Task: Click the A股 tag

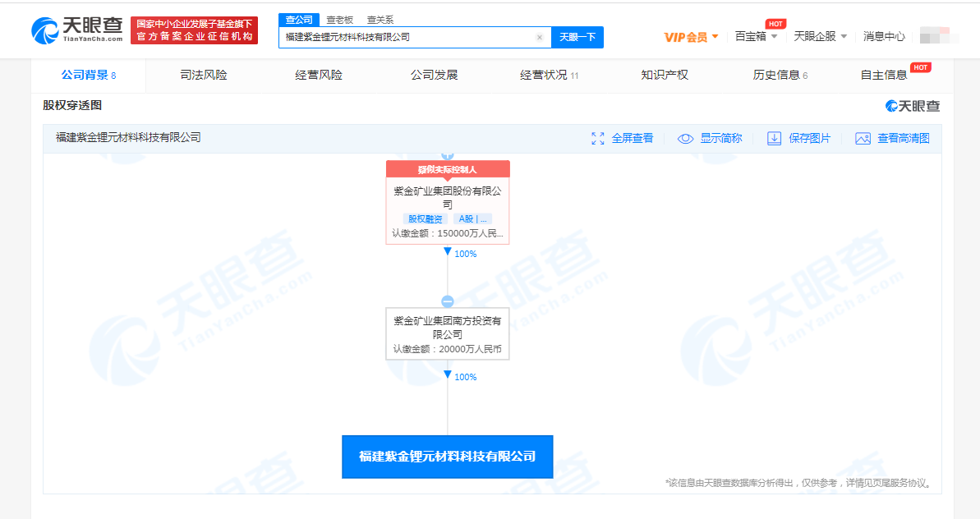Action: pos(473,219)
